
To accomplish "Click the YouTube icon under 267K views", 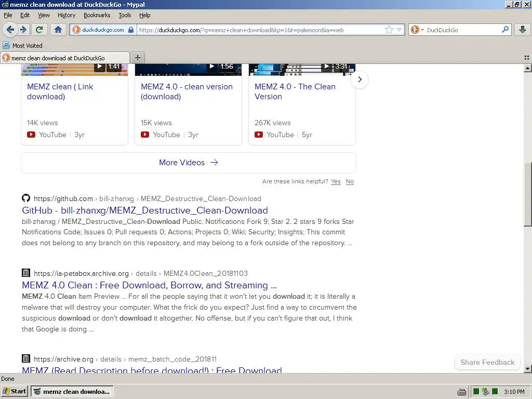I will tap(259, 135).
